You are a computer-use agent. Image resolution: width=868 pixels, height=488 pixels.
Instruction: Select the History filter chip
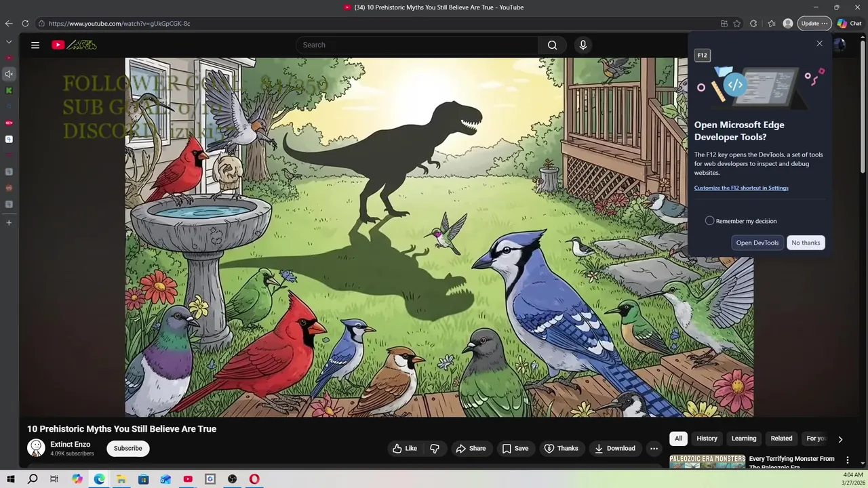[x=707, y=439]
